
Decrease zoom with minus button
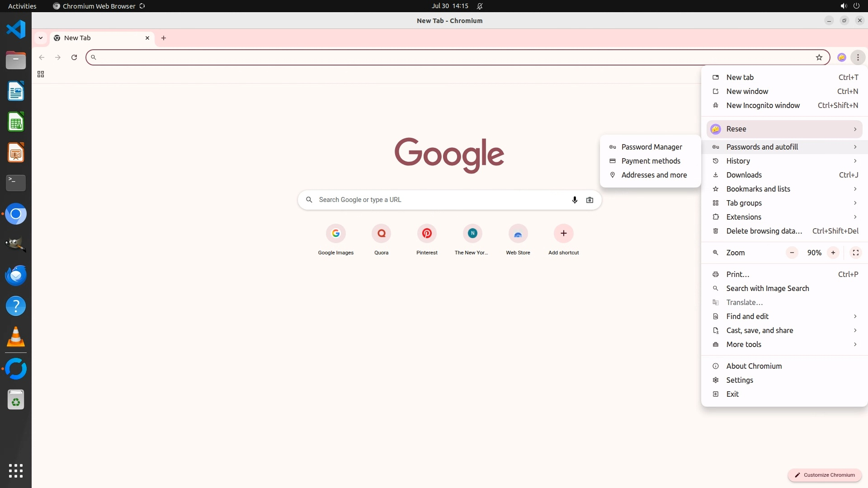tap(792, 253)
